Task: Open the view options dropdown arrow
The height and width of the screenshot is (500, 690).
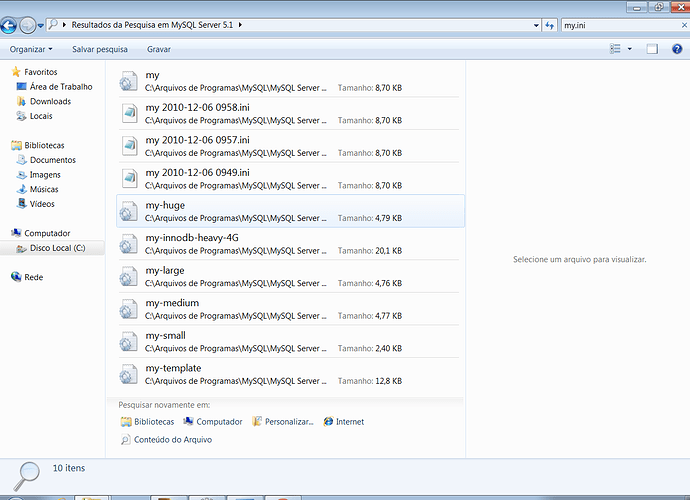Action: [630, 49]
